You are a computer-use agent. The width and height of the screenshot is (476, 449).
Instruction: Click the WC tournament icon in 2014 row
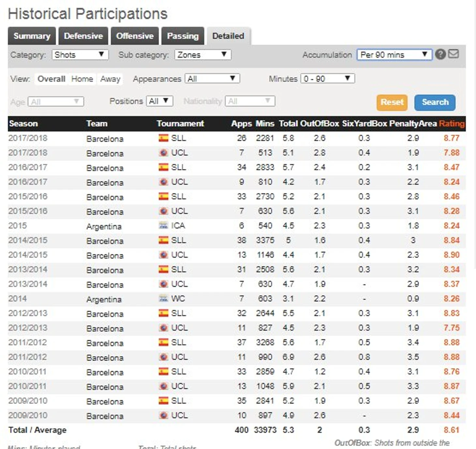tap(163, 299)
